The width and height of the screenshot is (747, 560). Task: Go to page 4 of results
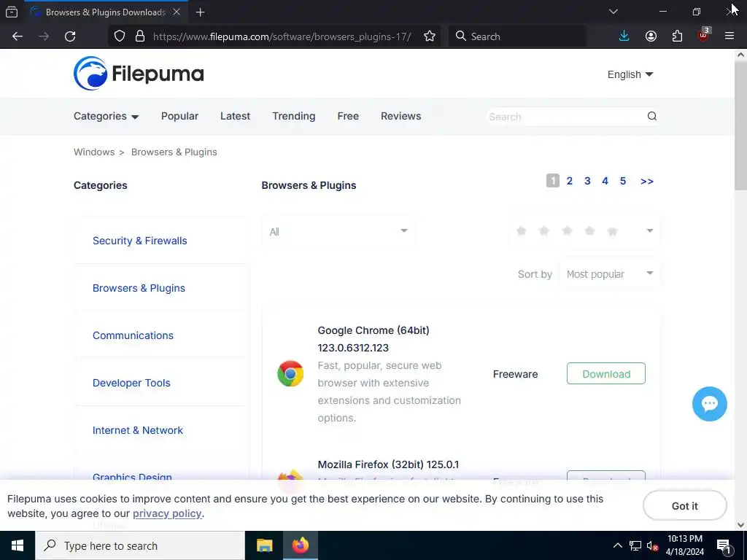click(x=605, y=181)
